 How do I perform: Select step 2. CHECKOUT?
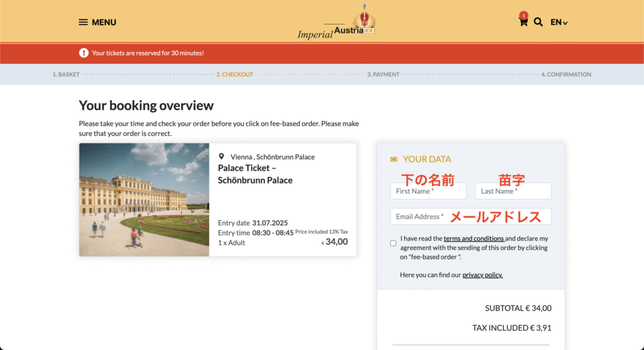(235, 74)
